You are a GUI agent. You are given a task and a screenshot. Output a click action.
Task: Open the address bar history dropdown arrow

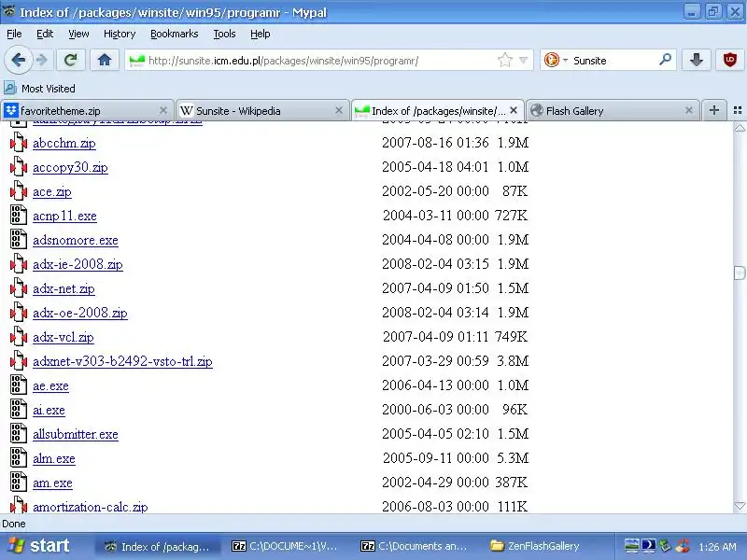click(x=524, y=61)
